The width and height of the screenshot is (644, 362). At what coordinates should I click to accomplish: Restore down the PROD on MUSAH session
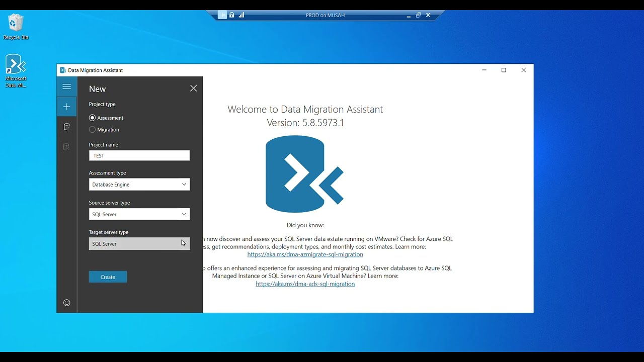click(x=418, y=15)
